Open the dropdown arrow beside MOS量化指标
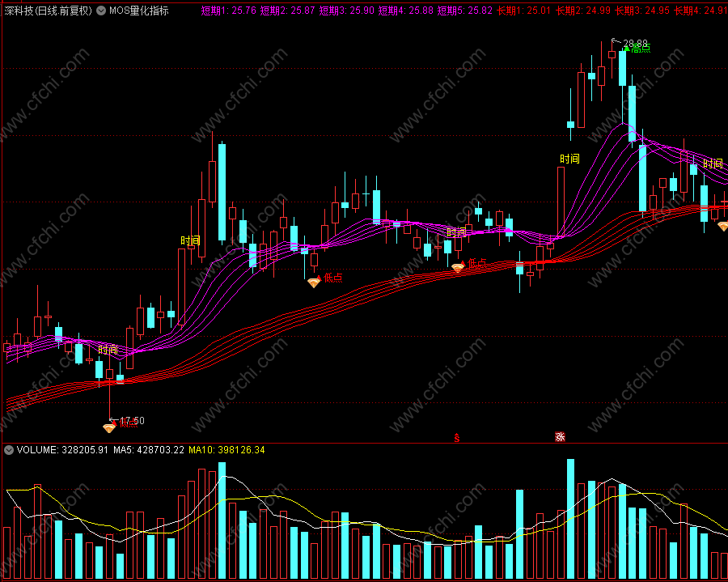Viewport: 728px width, 582px height. click(101, 11)
